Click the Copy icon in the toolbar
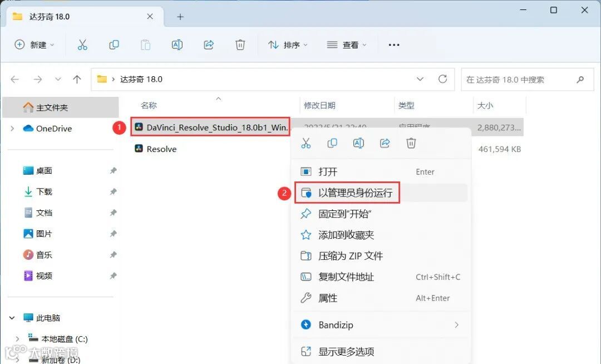 (x=114, y=45)
